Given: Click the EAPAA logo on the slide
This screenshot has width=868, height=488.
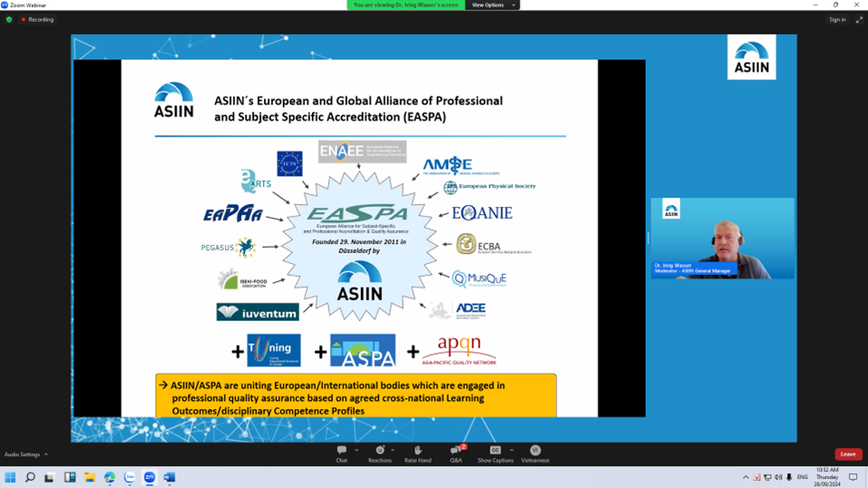Looking at the screenshot, I should pyautogui.click(x=232, y=214).
